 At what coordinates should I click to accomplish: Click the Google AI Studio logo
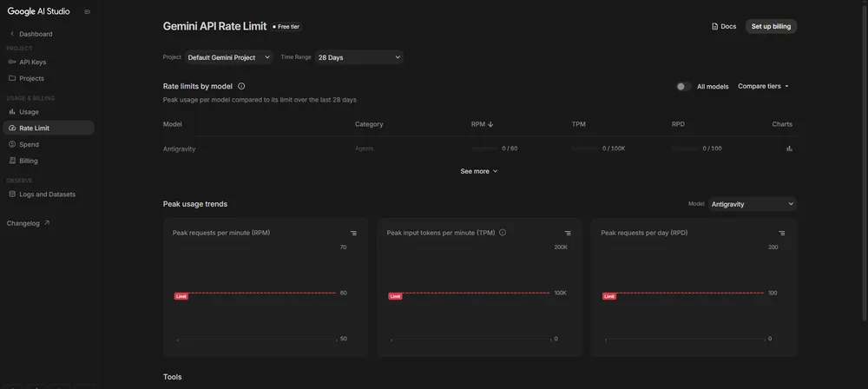[39, 11]
